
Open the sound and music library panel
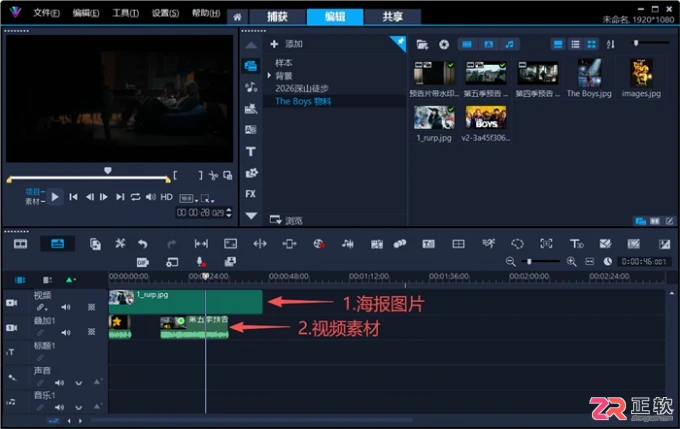click(251, 87)
